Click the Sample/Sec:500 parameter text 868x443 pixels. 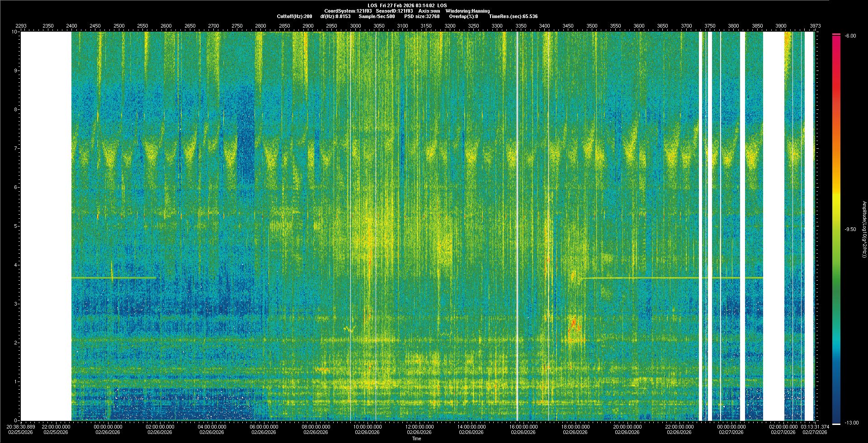tap(377, 16)
